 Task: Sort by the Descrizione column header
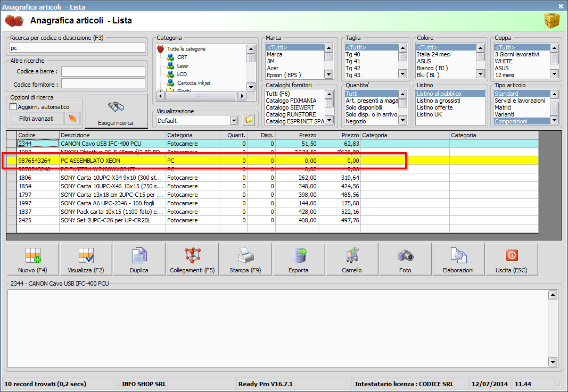tap(113, 135)
